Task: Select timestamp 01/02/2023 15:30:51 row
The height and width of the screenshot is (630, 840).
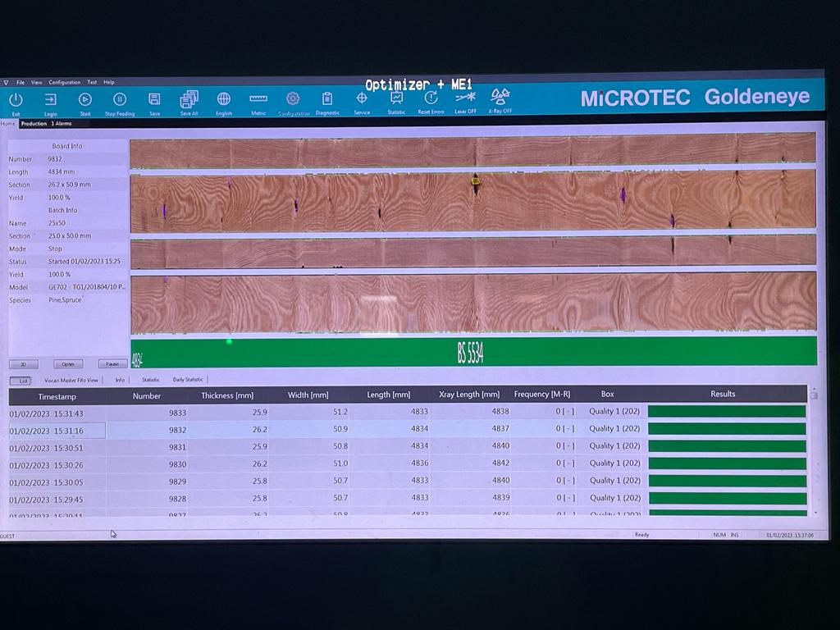Action: pyautogui.click(x=409, y=447)
